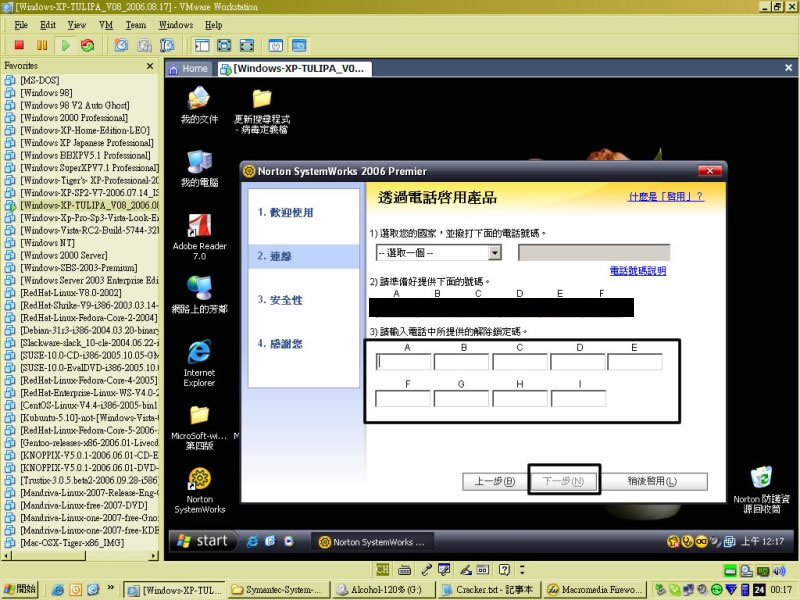Switch to Symantec-System folder taskbar window
Screen dimensions: 800x600
279,589
